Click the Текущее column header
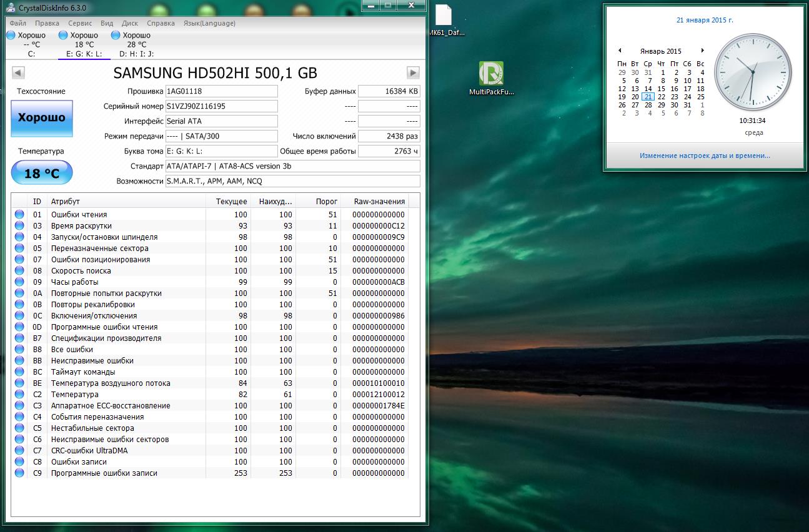The height and width of the screenshot is (532, 809). click(229, 202)
